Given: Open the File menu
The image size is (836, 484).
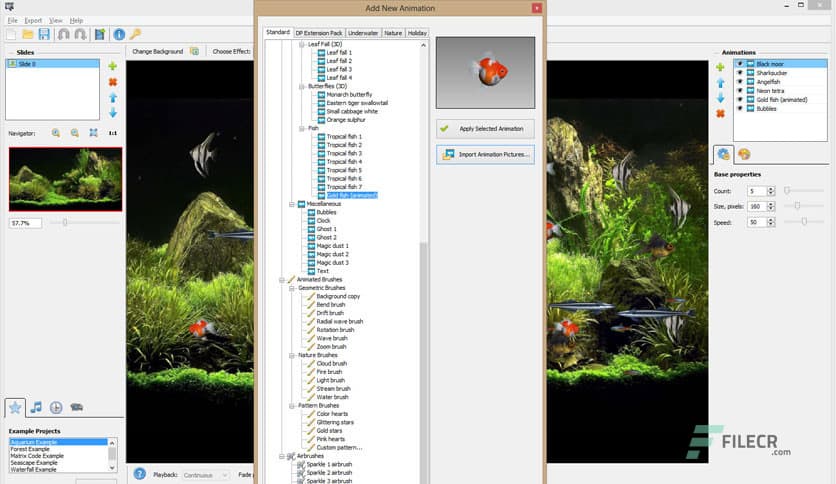Looking at the screenshot, I should [x=13, y=20].
